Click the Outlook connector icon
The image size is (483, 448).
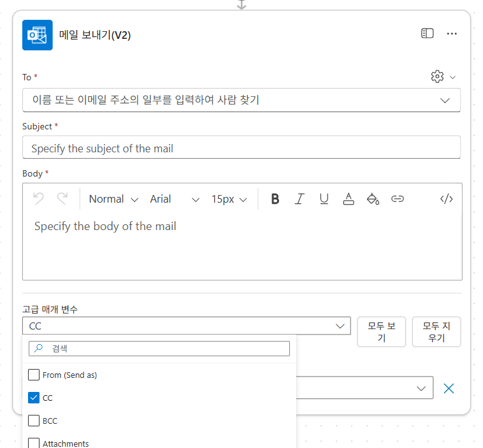click(37, 35)
